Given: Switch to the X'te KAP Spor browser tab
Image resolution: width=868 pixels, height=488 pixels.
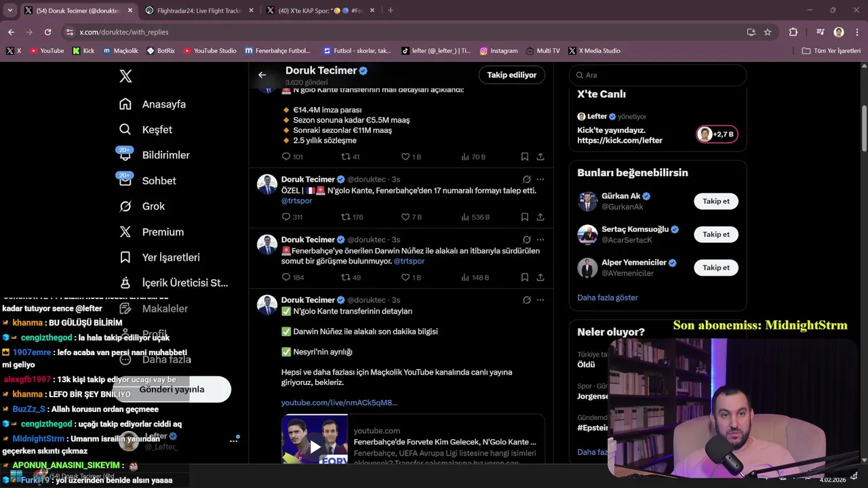Looking at the screenshot, I should pyautogui.click(x=320, y=10).
